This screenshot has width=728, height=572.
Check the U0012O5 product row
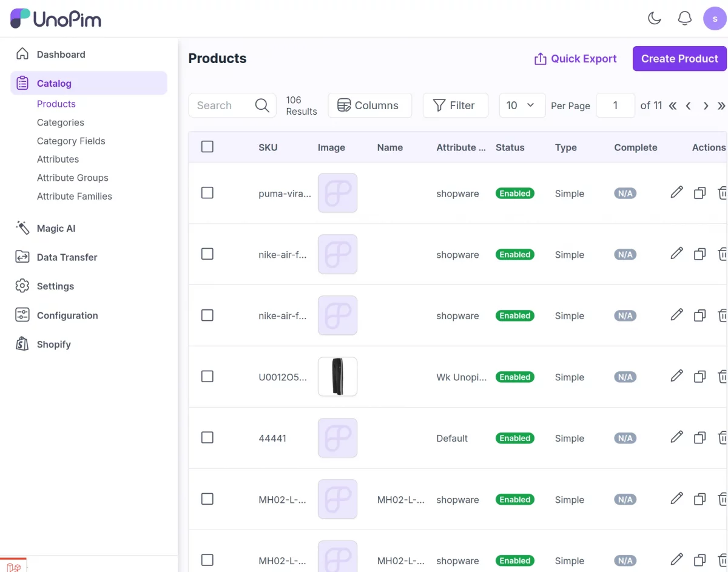[x=207, y=377]
